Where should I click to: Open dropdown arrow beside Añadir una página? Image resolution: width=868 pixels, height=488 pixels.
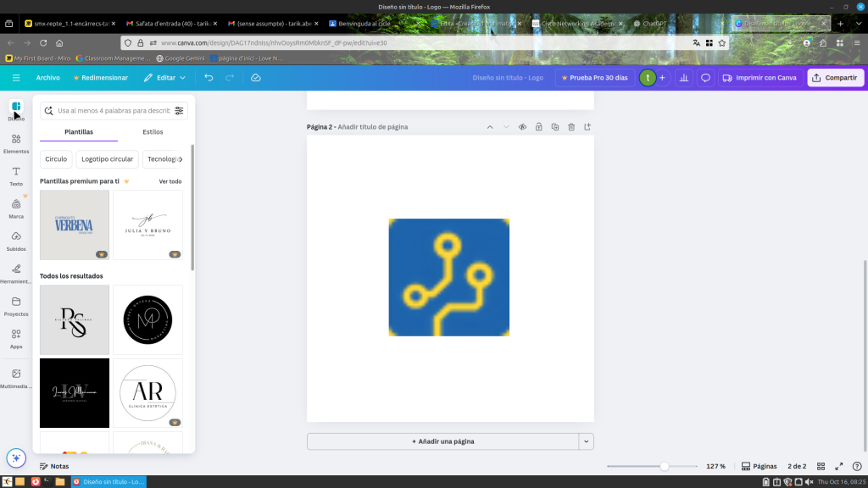coord(586,441)
